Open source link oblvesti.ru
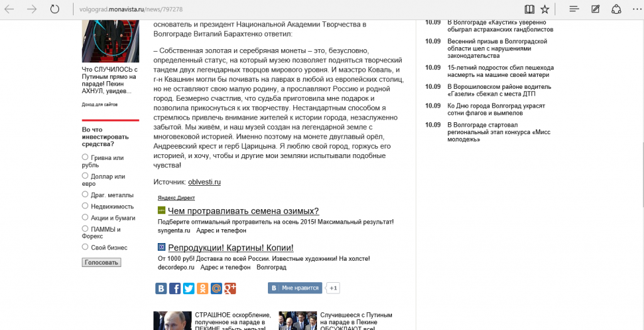This screenshot has width=644, height=330. [x=204, y=182]
